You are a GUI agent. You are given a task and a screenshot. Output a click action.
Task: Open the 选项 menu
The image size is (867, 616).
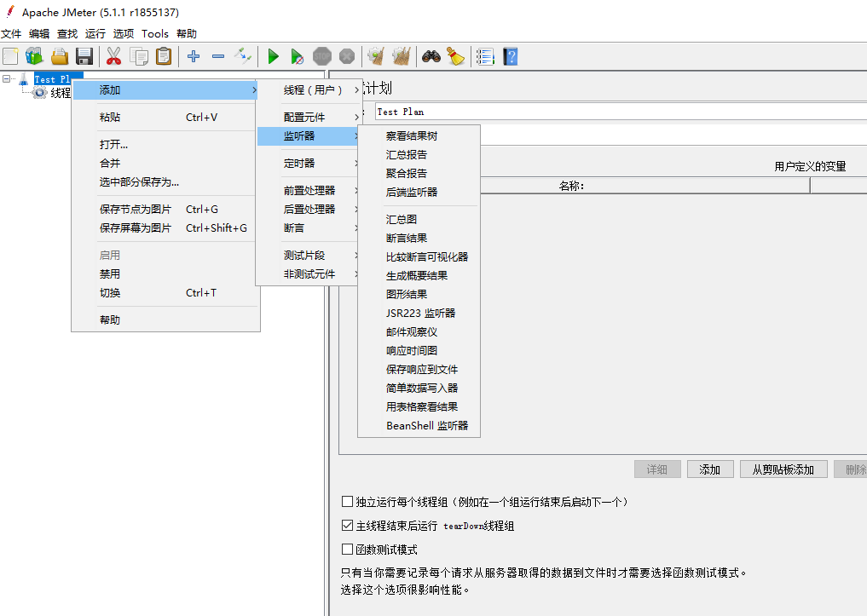click(x=124, y=34)
